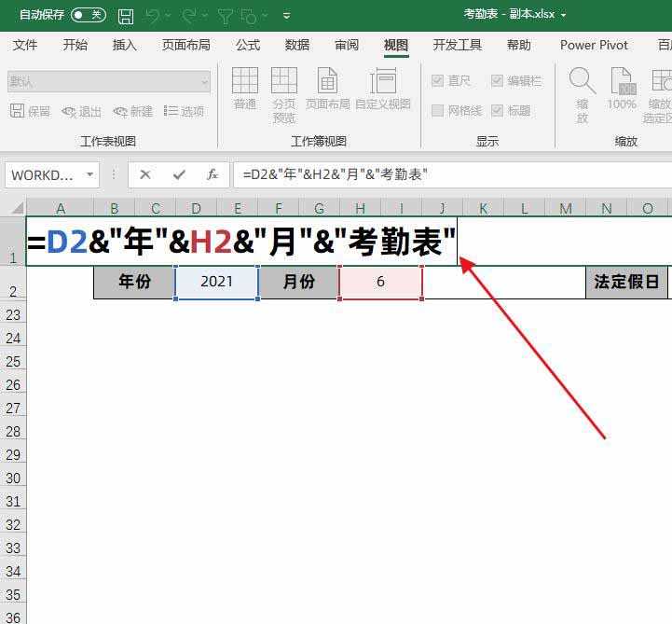Toggle the Ruler (直尺) checkbox
Screen dimensions: 672x624
click(438, 81)
